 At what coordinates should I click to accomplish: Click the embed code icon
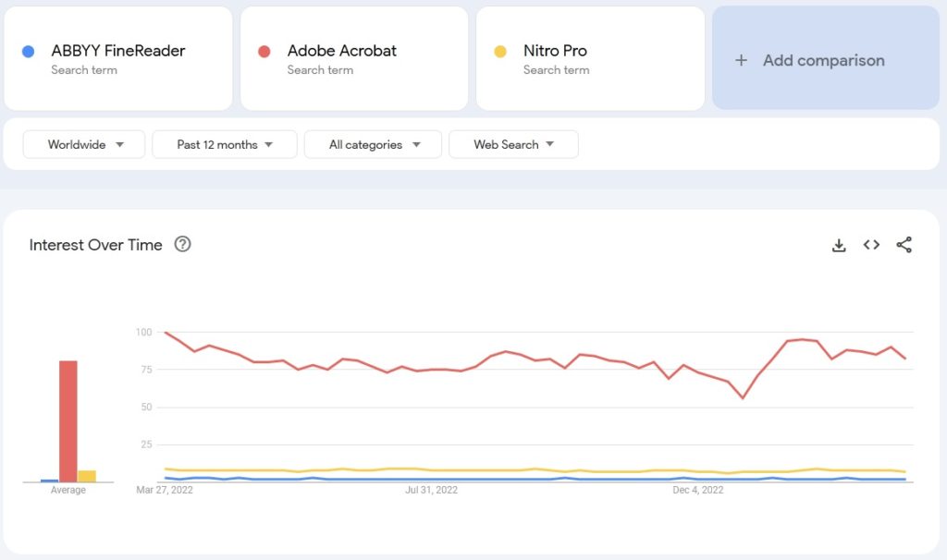coord(871,245)
